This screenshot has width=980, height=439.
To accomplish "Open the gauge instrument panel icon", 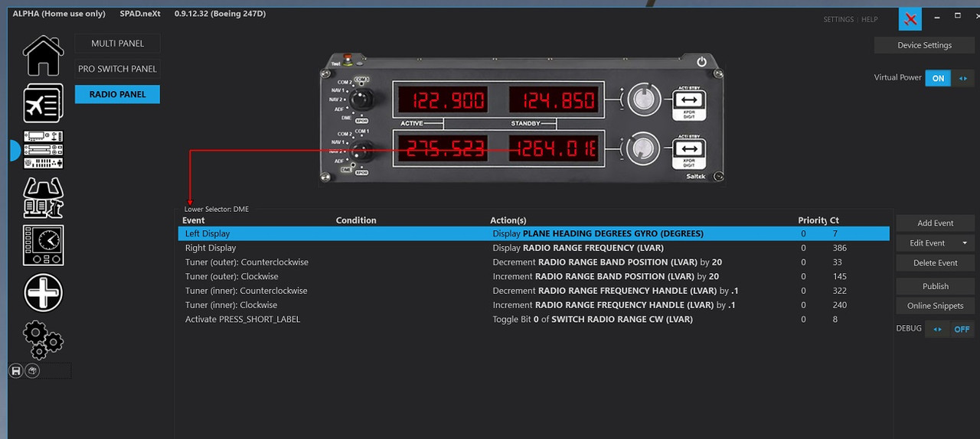I will (43, 246).
